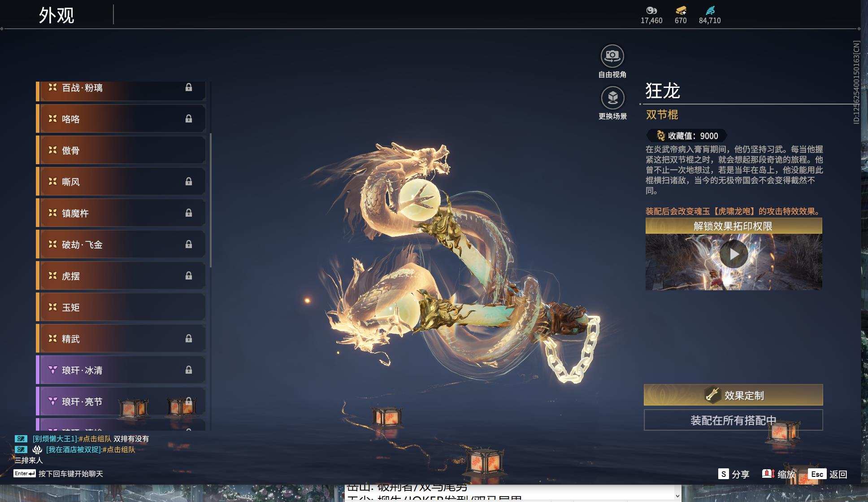Select the 傲骨 skin
The height and width of the screenshot is (502, 868).
click(121, 150)
